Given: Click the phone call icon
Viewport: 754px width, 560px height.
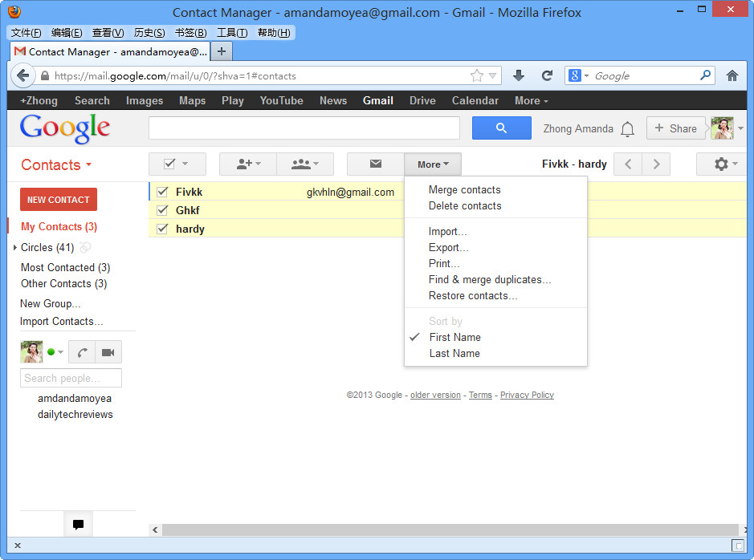Looking at the screenshot, I should (82, 352).
